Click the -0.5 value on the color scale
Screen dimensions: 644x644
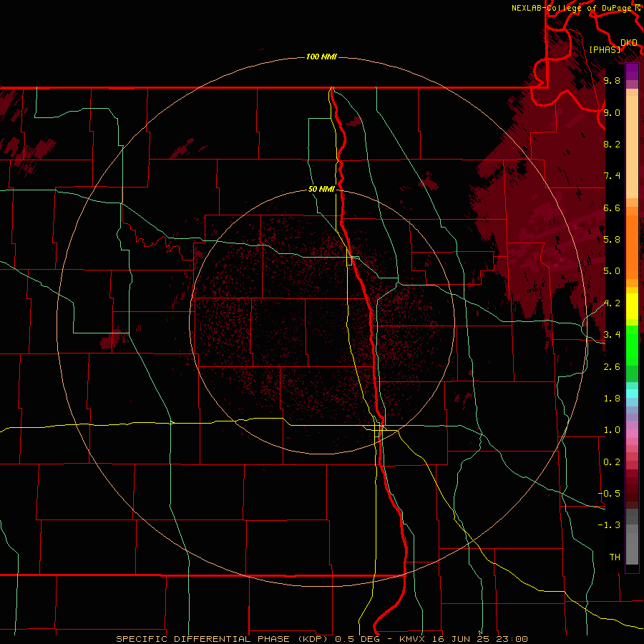pos(610,493)
